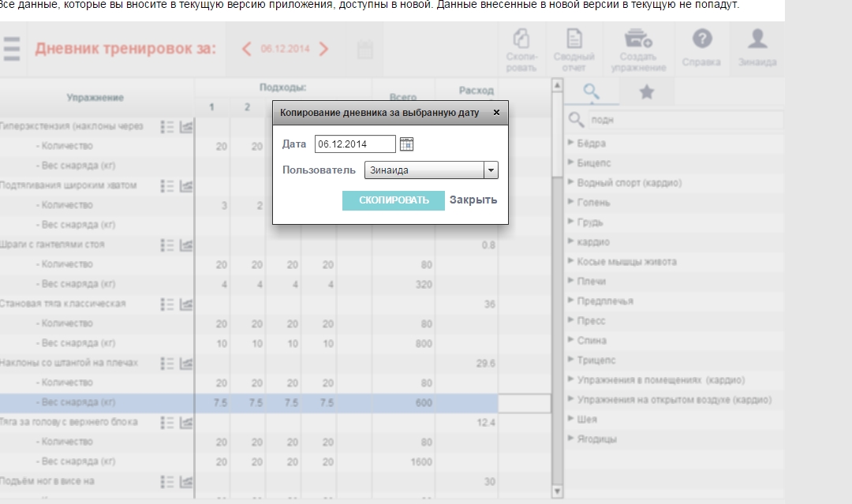The height and width of the screenshot is (504, 852).
Task: Open the hamburger menu icon
Action: (11, 49)
